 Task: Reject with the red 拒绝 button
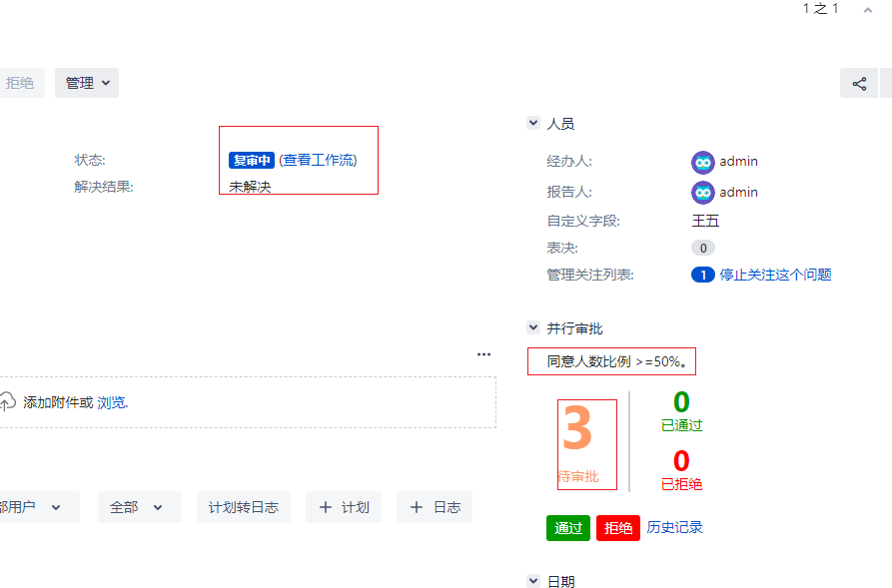[x=618, y=528]
